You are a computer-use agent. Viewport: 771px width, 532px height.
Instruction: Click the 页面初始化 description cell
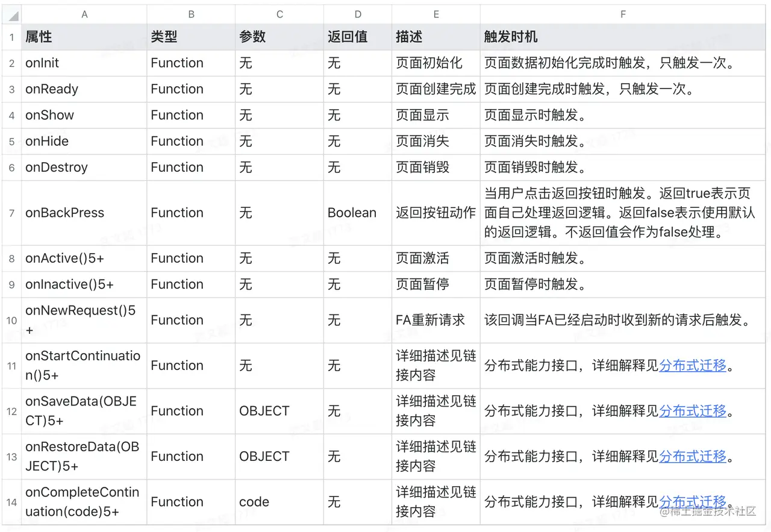(x=436, y=63)
